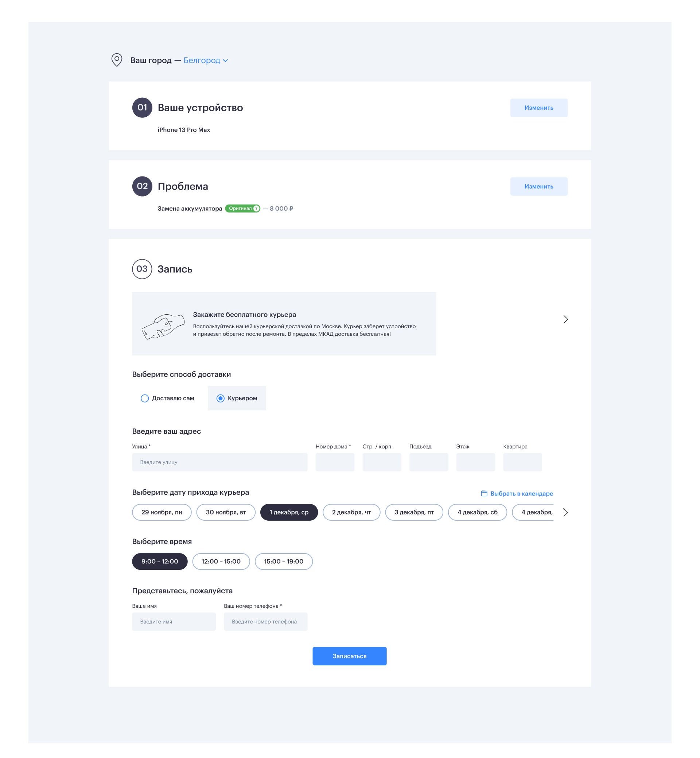Click the calendar icon by Выбрать в календаре
700x758 pixels.
tap(484, 493)
